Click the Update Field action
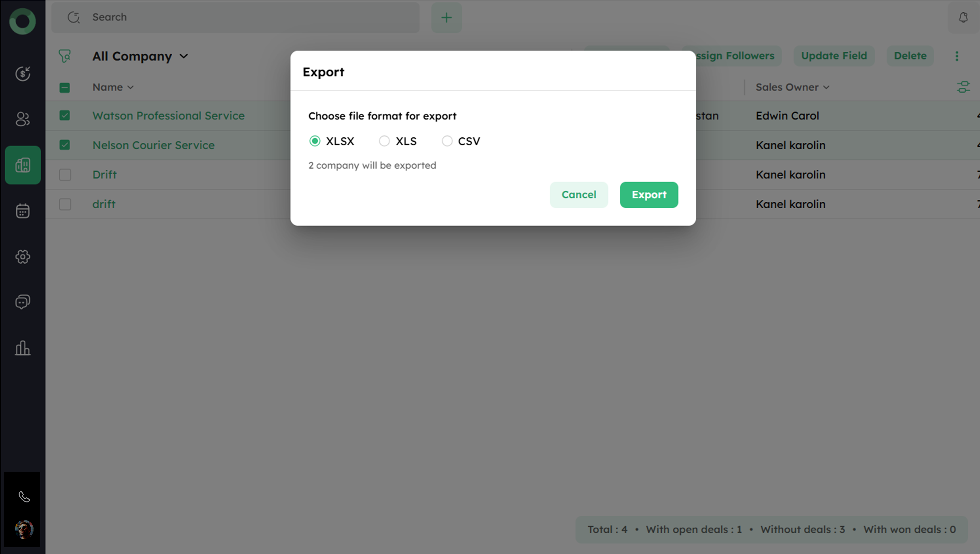The height and width of the screenshot is (554, 980). (x=834, y=56)
